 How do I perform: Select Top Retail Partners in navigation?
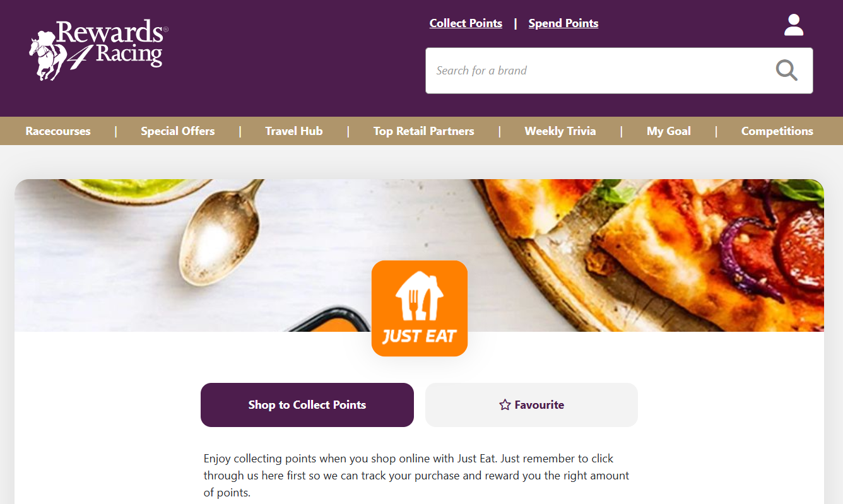coord(424,131)
